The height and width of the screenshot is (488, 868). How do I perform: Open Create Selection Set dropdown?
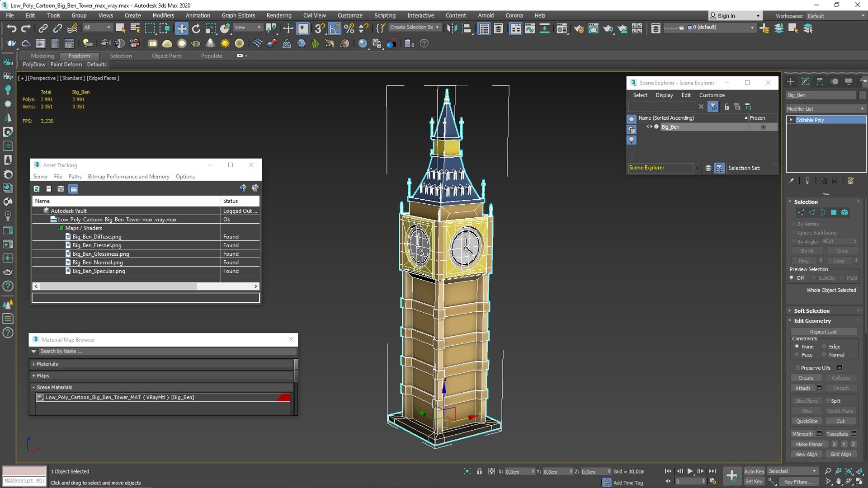(x=414, y=27)
